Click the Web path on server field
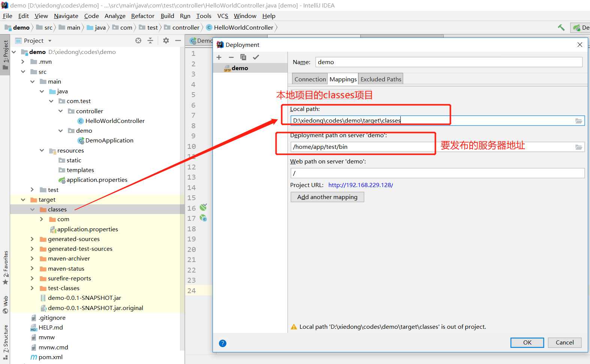Viewport: 590px width, 364px height. point(437,173)
